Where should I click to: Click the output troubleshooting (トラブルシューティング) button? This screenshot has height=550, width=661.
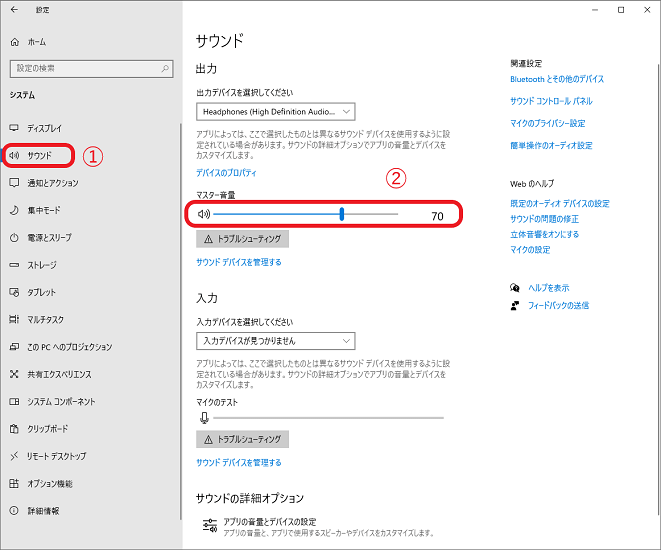(243, 240)
